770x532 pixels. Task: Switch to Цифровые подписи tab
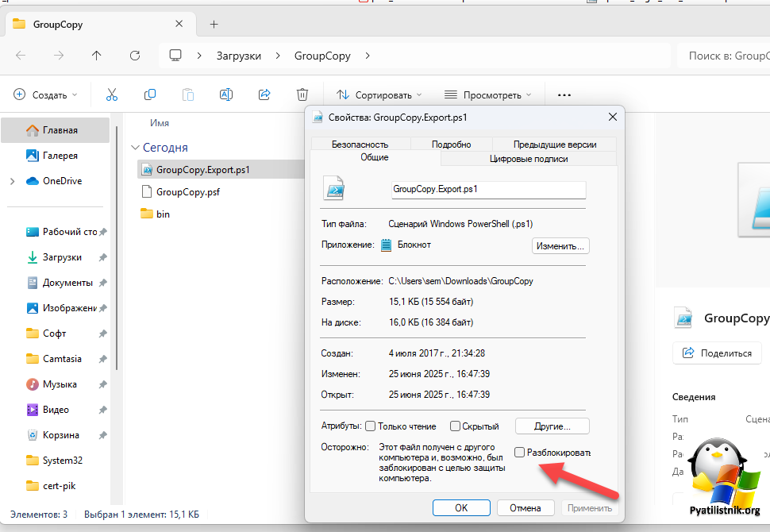(x=529, y=159)
